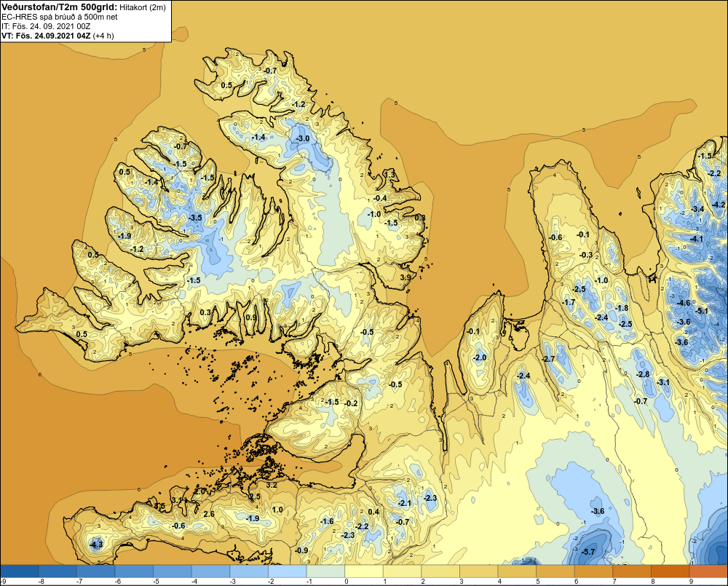This screenshot has height=586, width=728.
Task: Click the '-2.1' temperature label
Action: pos(404,503)
